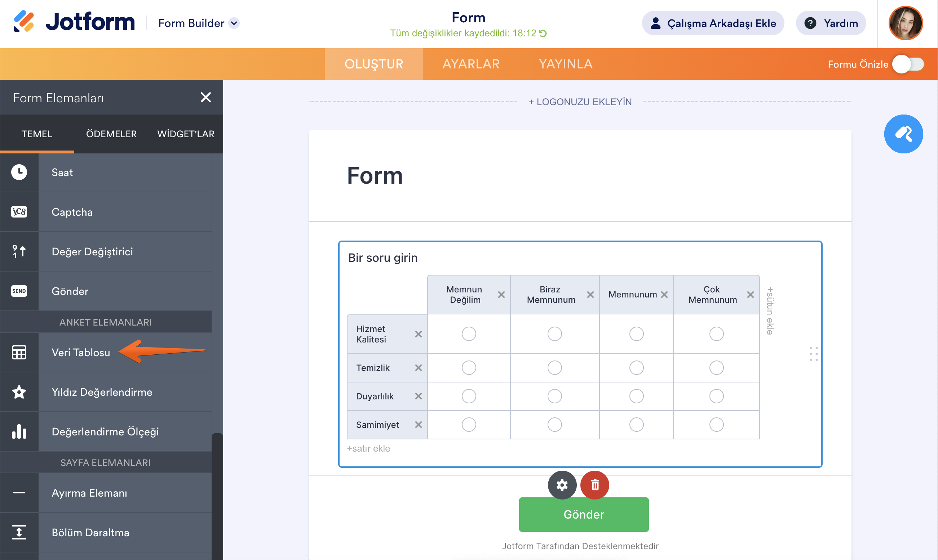Select Hizmet Kalitesi radio under Memnun Değilim
This screenshot has width=938, height=560.
[469, 334]
